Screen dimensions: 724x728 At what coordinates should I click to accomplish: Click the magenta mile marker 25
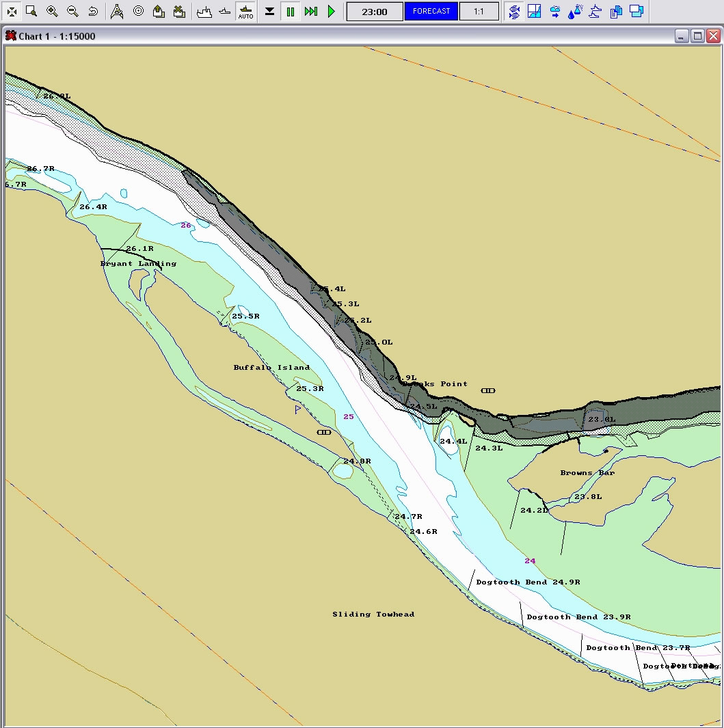(x=349, y=416)
